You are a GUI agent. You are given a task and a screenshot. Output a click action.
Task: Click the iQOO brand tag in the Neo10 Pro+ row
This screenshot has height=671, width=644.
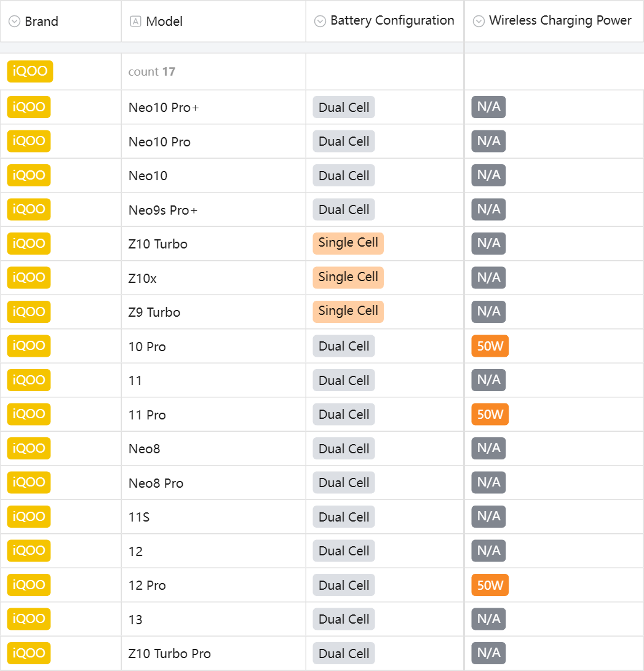pos(29,107)
